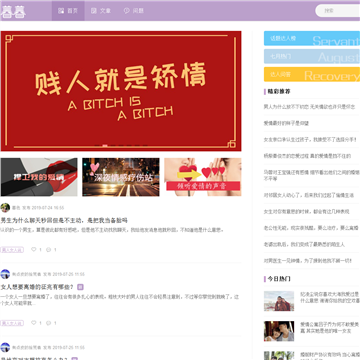The image size is (360, 360).
Task: Click the 2019-07-24 16:55 publish timestamp
Action: coord(48,208)
